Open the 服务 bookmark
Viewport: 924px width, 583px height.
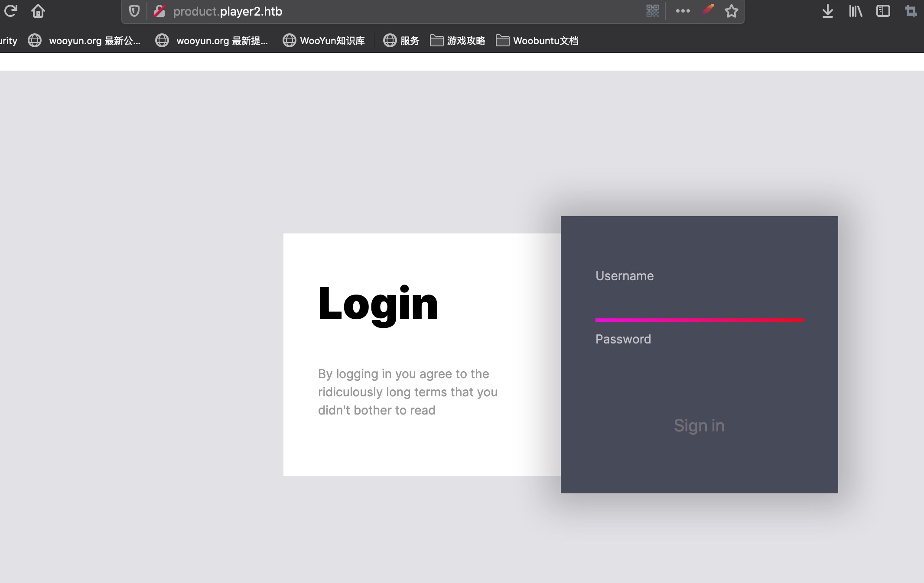[x=401, y=41]
